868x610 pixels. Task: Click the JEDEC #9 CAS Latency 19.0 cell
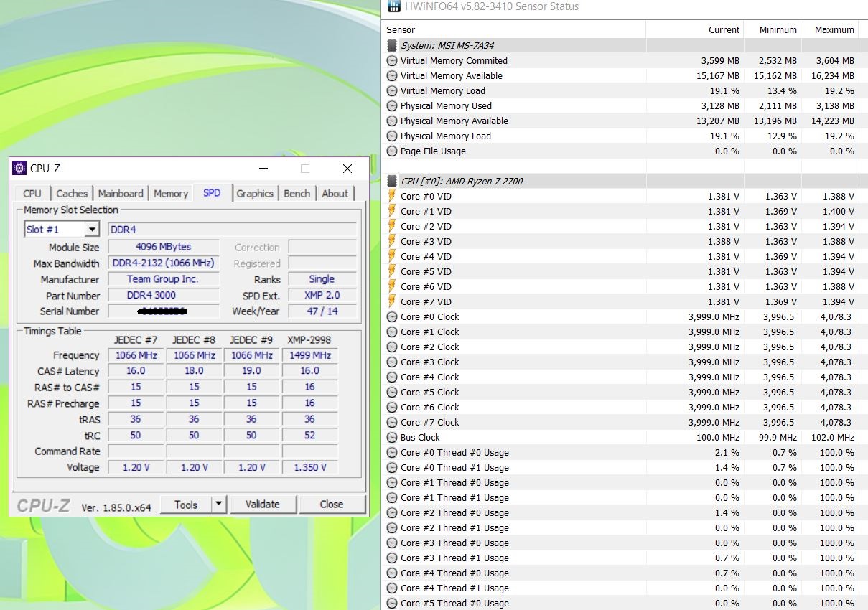[251, 371]
